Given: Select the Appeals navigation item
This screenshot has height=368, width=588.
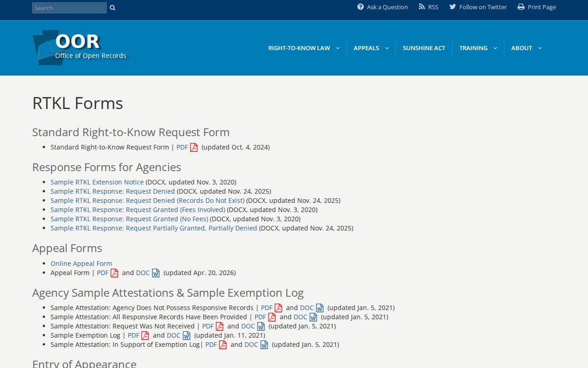Looking at the screenshot, I should click(x=366, y=48).
